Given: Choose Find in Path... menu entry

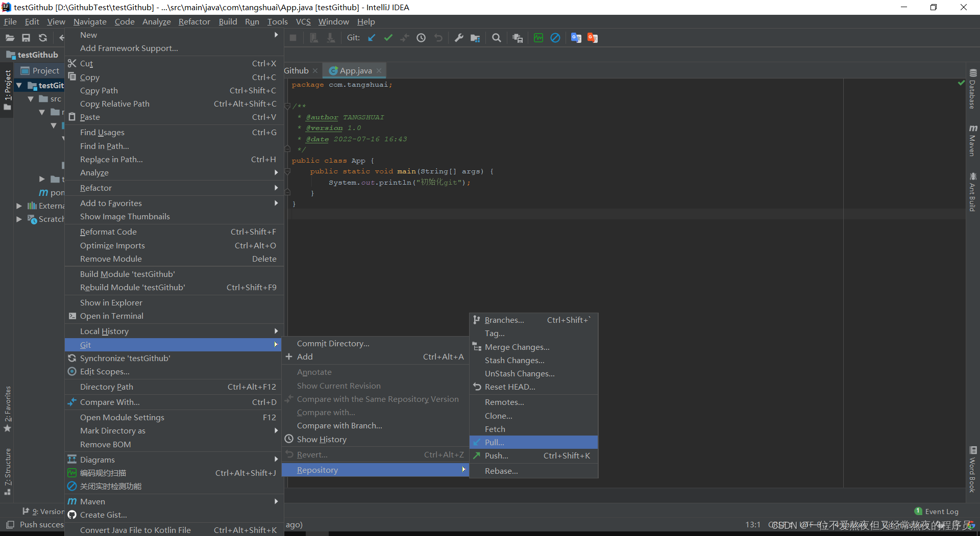Looking at the screenshot, I should (174, 146).
